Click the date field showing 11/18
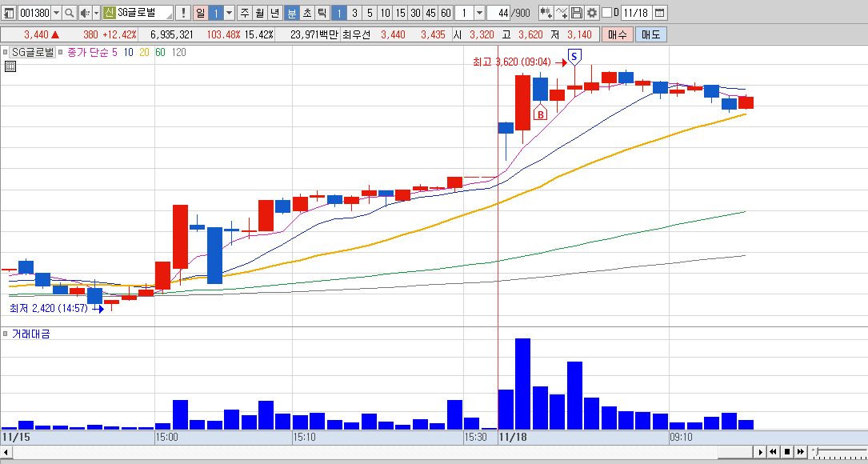The width and height of the screenshot is (868, 464). (637, 13)
